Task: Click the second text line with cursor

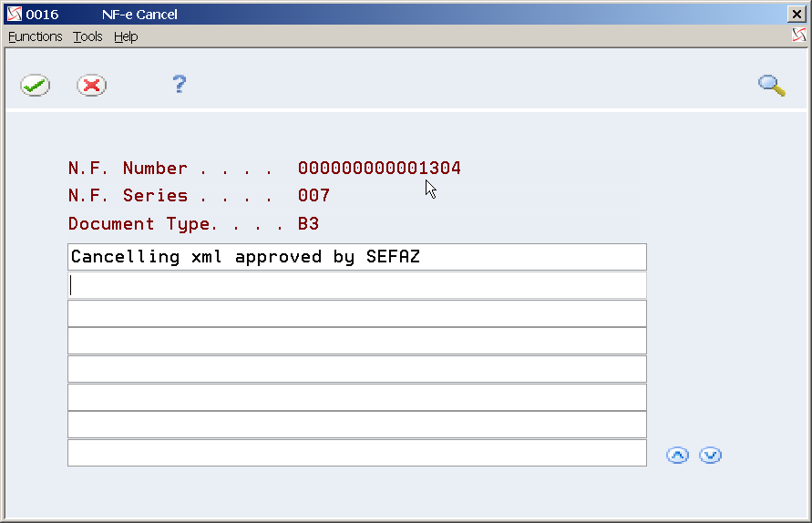Action: pos(357,285)
